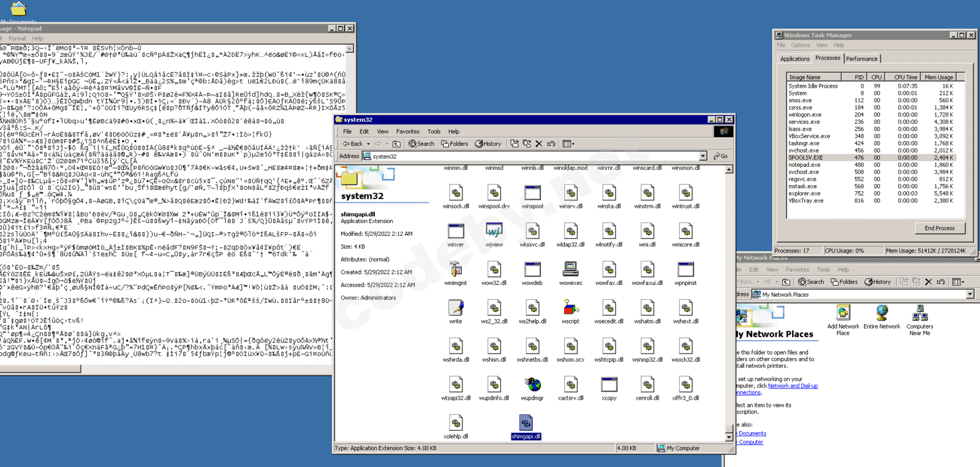Open Tools menu in system32 window

coord(434,132)
